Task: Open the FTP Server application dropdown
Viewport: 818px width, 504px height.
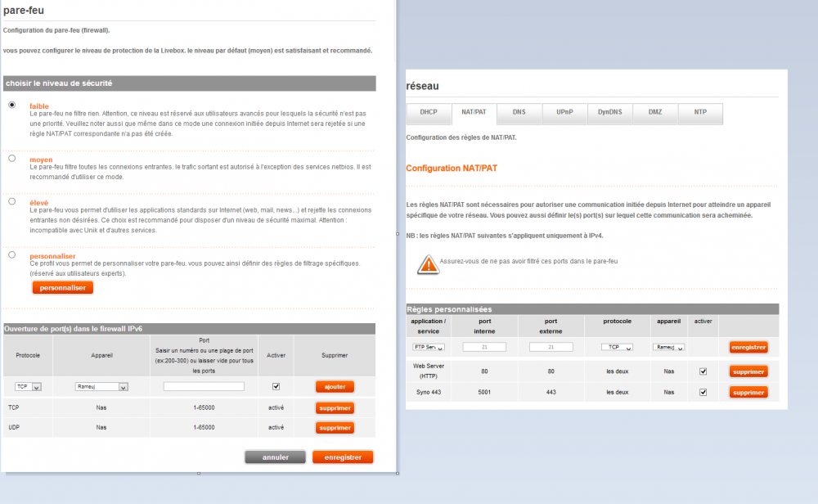Action: point(429,347)
